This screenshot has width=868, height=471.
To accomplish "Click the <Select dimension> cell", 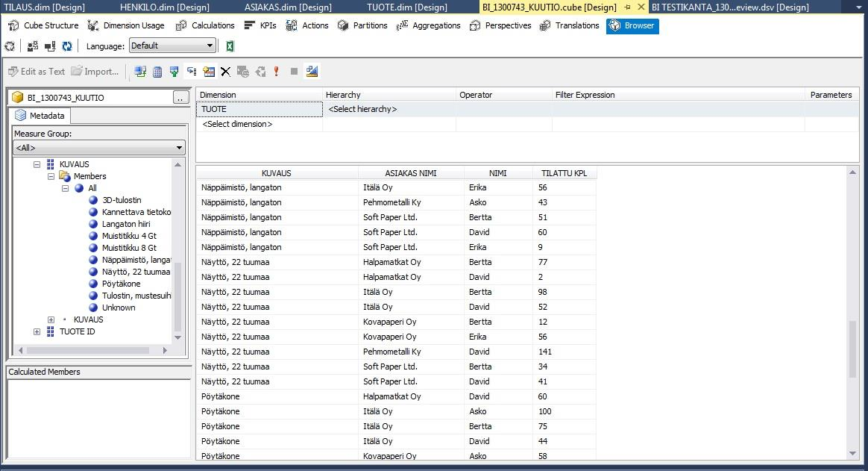I will coord(259,124).
